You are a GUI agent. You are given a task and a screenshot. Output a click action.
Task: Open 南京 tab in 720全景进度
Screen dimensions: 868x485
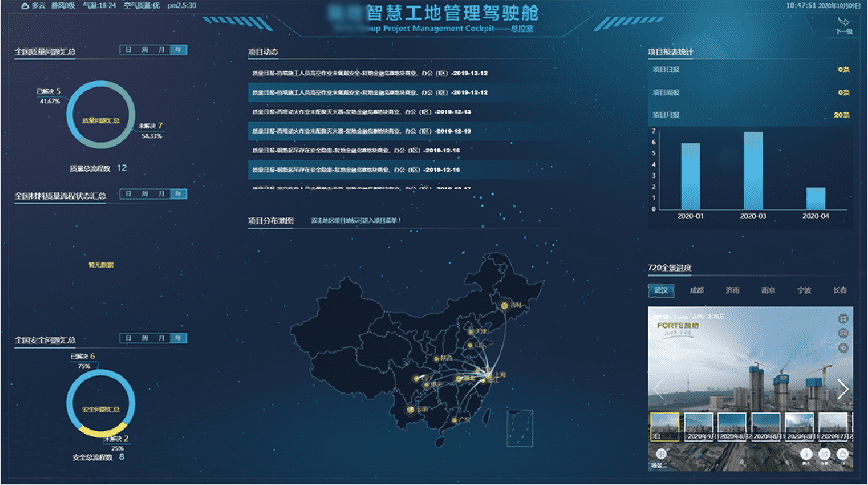point(768,290)
